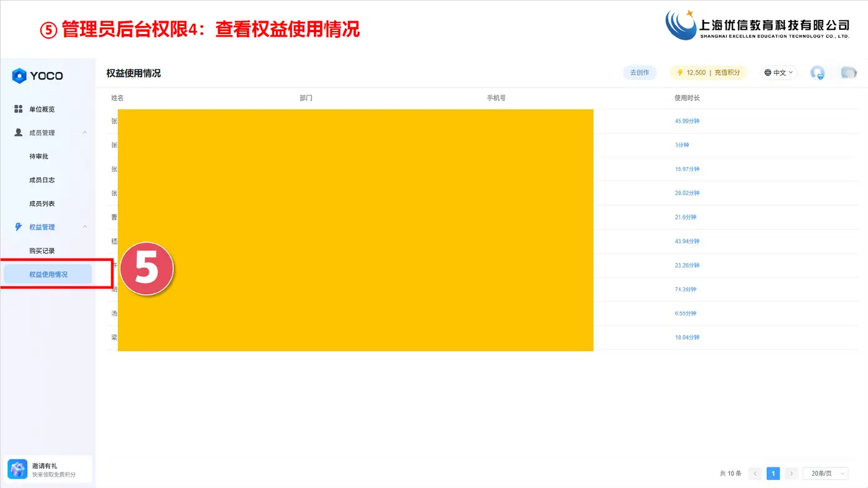Click the 45.99分钟 usage duration link
The width and height of the screenshot is (868, 488).
pyautogui.click(x=687, y=121)
